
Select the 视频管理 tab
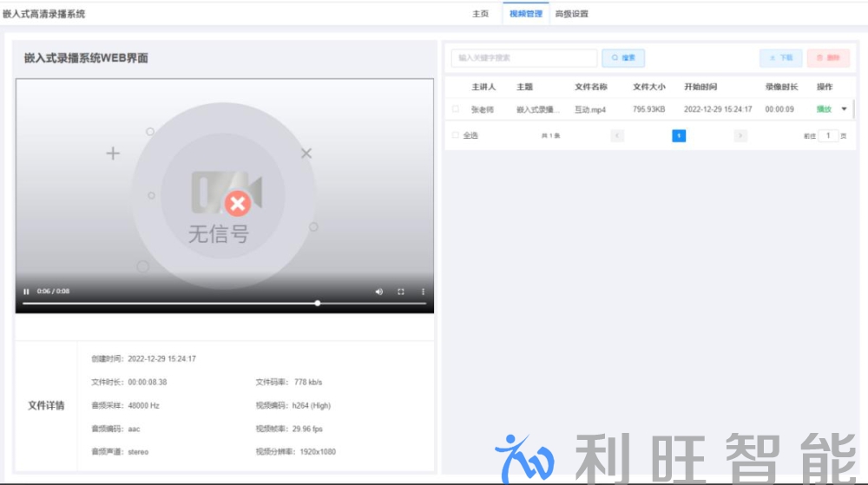point(526,14)
